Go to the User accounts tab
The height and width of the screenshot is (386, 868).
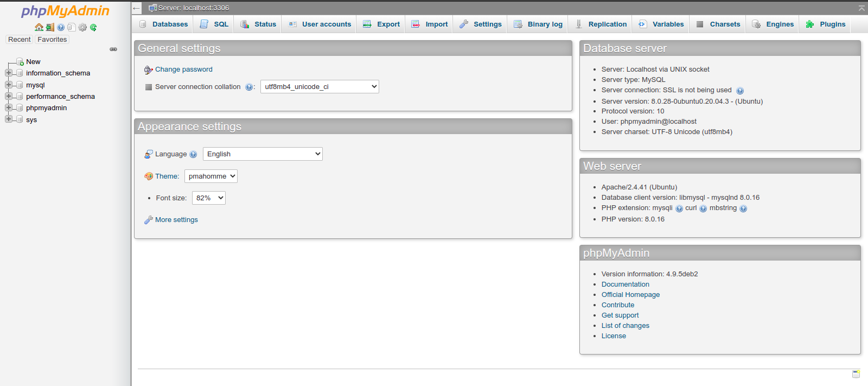coord(320,24)
